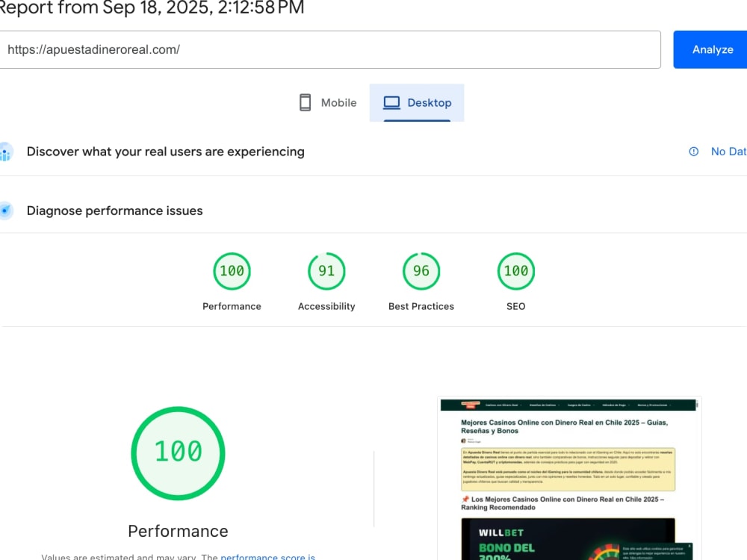Click the URL input field
Image resolution: width=747 pixels, height=560 pixels.
tap(329, 49)
